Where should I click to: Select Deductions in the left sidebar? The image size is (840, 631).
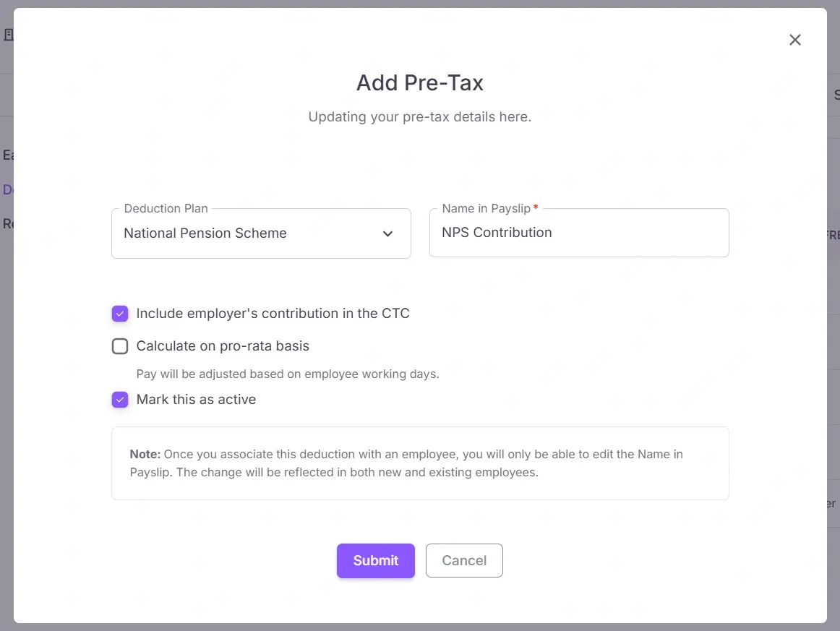pos(7,189)
